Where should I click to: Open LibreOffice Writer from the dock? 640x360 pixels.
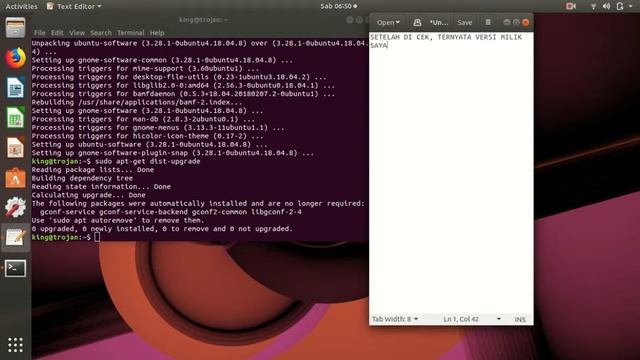point(16,88)
